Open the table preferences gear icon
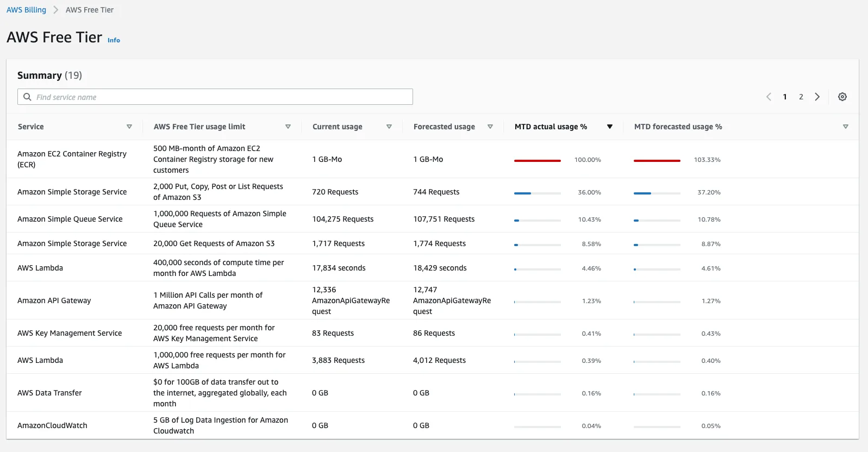The width and height of the screenshot is (868, 452). [x=842, y=97]
